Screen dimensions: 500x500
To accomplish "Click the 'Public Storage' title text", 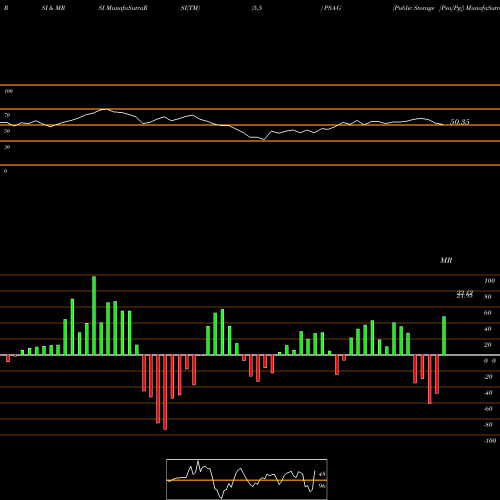I will [414, 8].
